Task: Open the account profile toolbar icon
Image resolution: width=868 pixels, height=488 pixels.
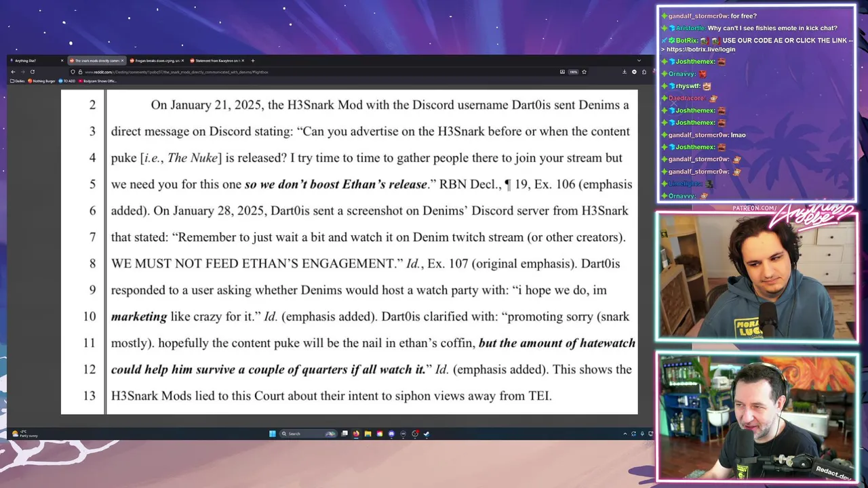Action: point(634,72)
